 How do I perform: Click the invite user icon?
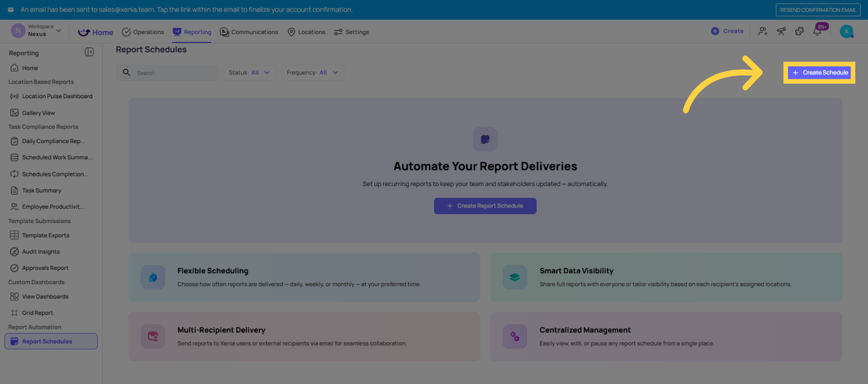[x=763, y=31]
